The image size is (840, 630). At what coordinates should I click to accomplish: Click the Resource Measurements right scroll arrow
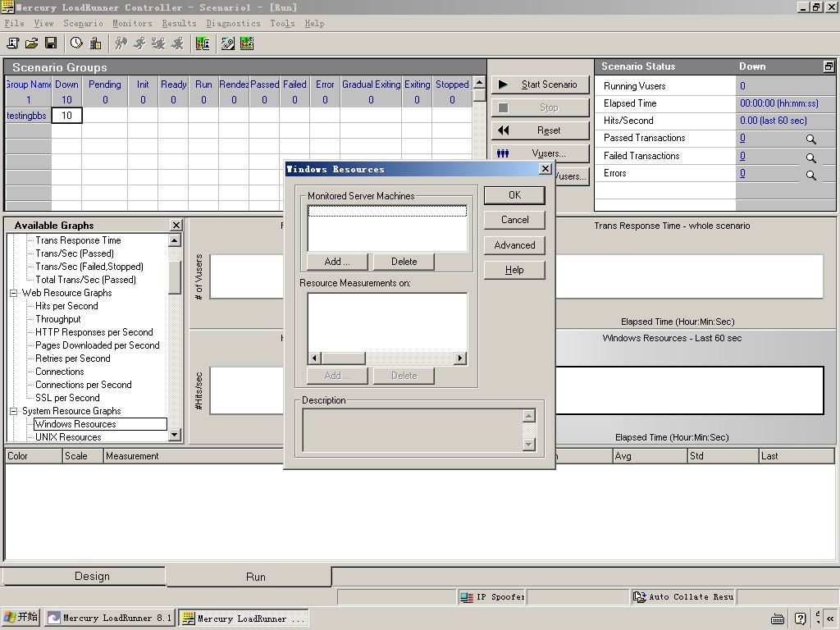[x=460, y=358]
